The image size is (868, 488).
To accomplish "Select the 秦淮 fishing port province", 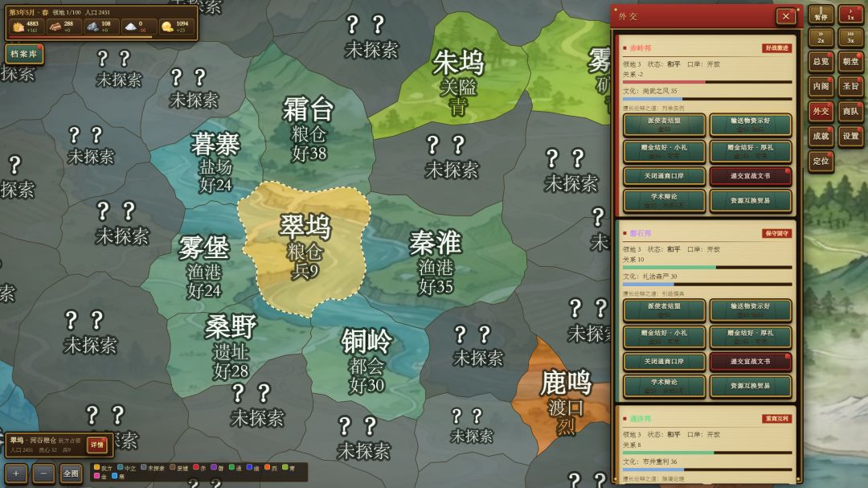I will (x=436, y=261).
